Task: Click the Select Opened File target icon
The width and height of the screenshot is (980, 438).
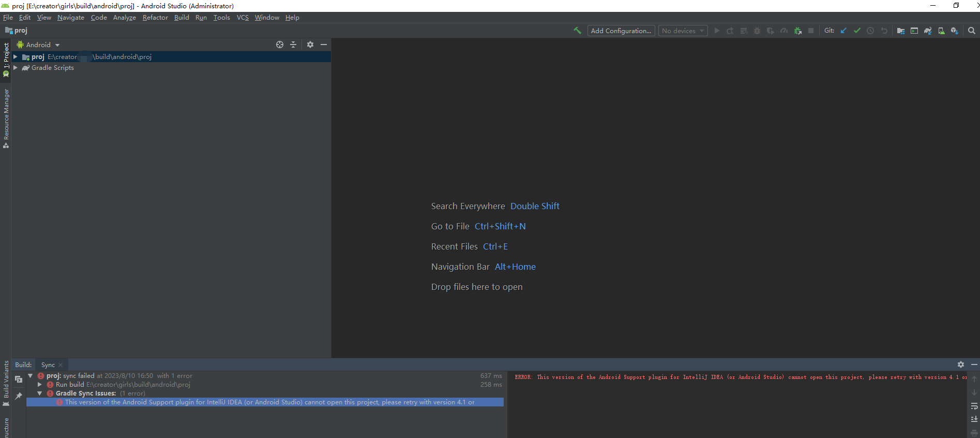Action: coord(280,45)
